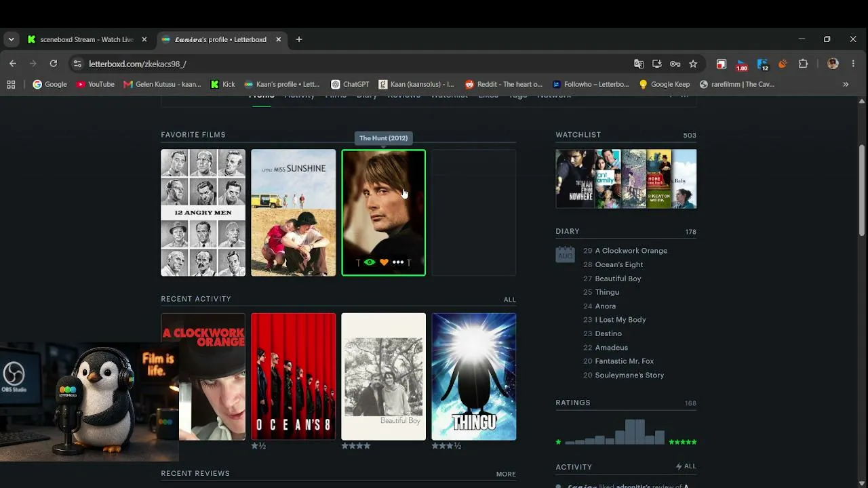Open the extension showing the 1.00 badge

[742, 64]
